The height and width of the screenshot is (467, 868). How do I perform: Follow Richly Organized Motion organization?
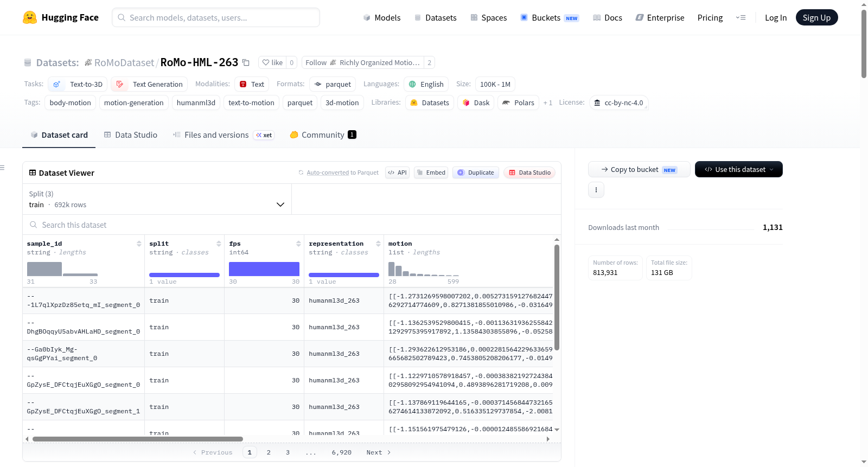pyautogui.click(x=363, y=62)
